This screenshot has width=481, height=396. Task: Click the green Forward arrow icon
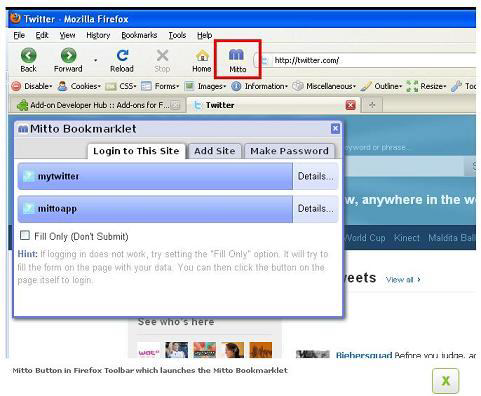click(x=68, y=55)
